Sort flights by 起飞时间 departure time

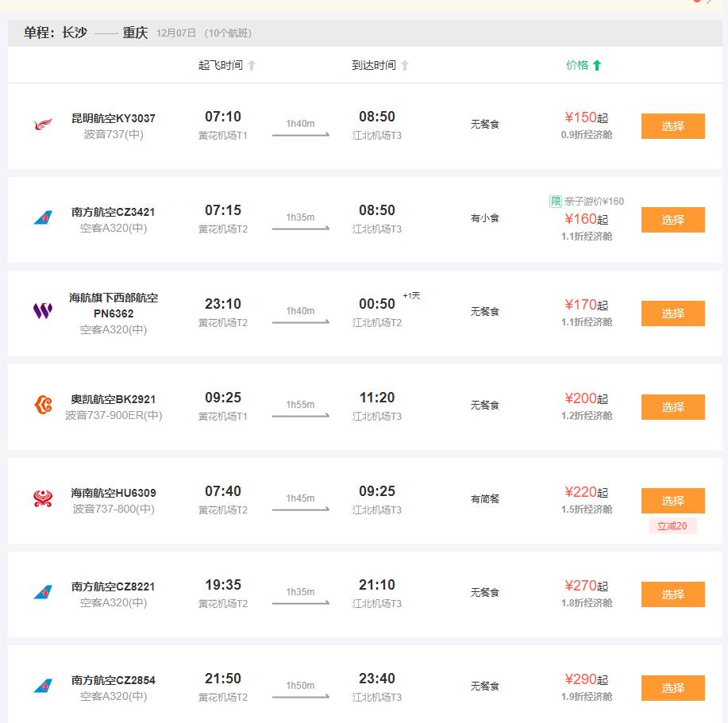(x=227, y=65)
